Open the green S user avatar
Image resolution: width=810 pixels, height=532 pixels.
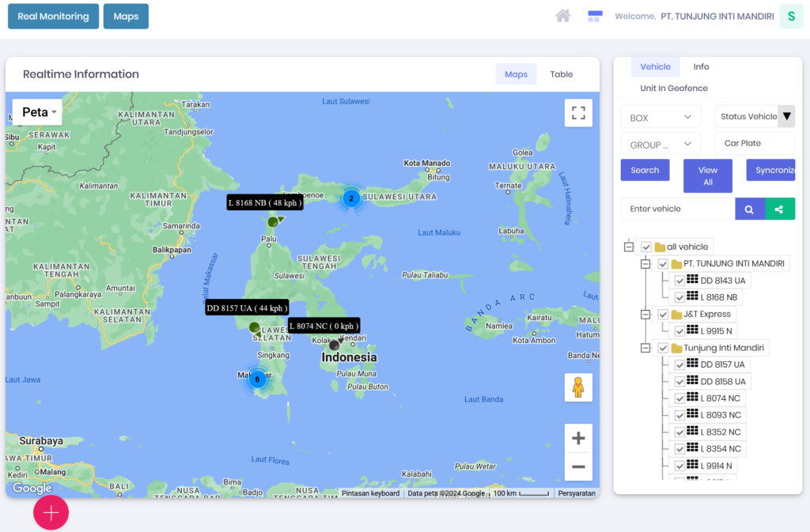pos(791,17)
